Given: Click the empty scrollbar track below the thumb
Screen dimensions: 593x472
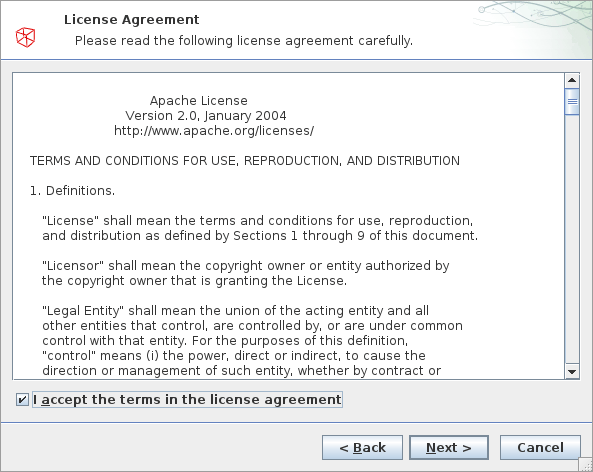Looking at the screenshot, I should pyautogui.click(x=572, y=239).
